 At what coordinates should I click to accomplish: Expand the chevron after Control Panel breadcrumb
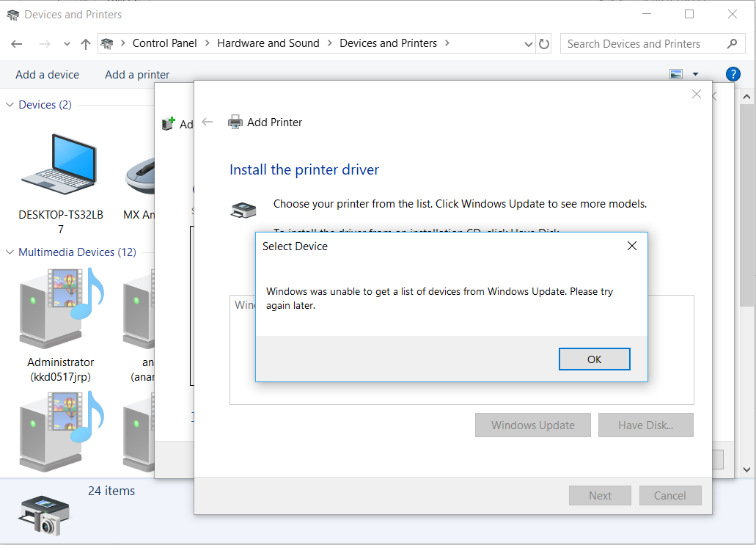click(x=208, y=43)
